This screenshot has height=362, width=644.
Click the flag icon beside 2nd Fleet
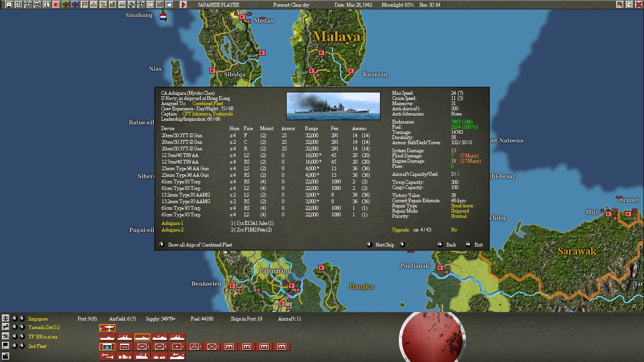[6, 346]
